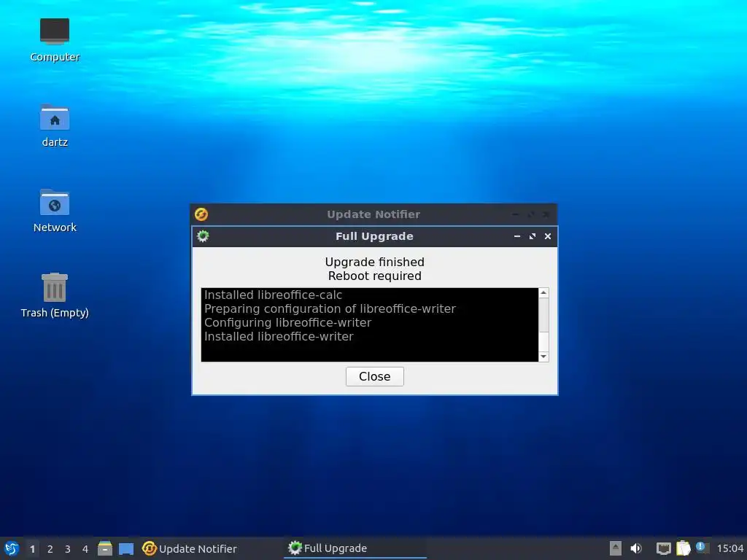Click Close button in Full Upgrade dialog

(x=374, y=376)
